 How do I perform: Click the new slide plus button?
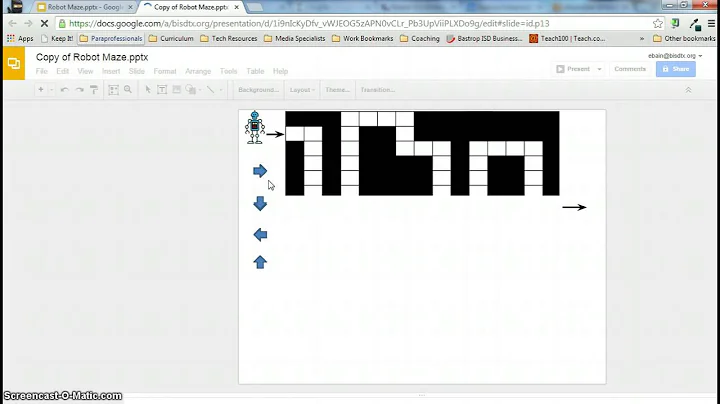tap(41, 90)
